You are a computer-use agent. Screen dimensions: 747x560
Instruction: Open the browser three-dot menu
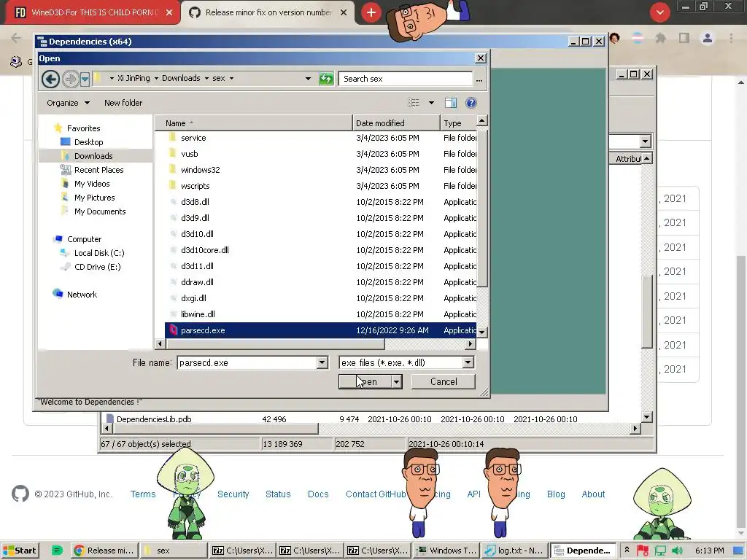(x=731, y=38)
